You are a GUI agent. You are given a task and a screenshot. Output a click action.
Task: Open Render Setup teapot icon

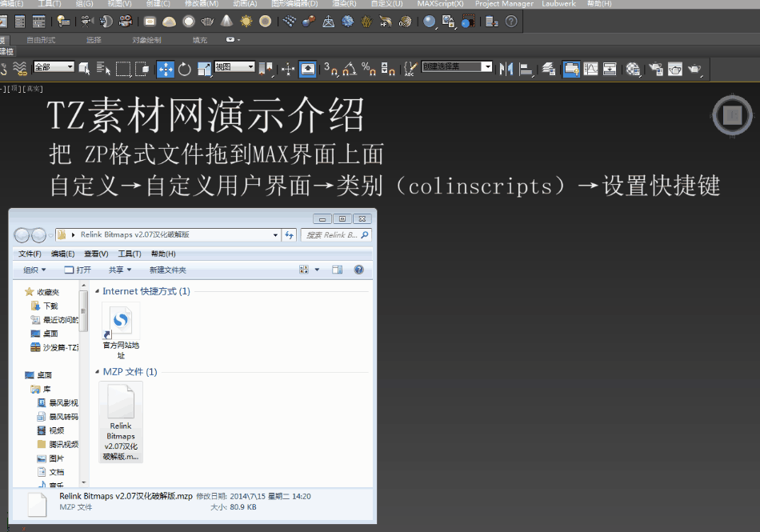click(x=656, y=70)
